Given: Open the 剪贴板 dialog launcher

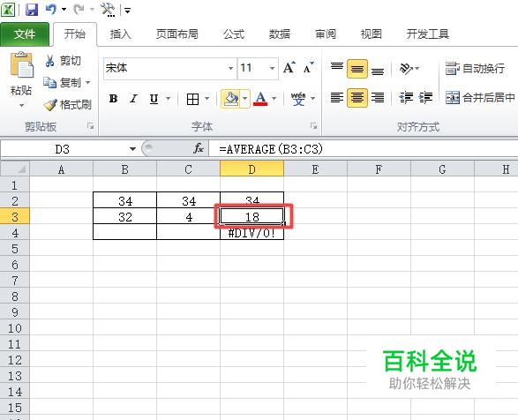Looking at the screenshot, I should [90, 126].
